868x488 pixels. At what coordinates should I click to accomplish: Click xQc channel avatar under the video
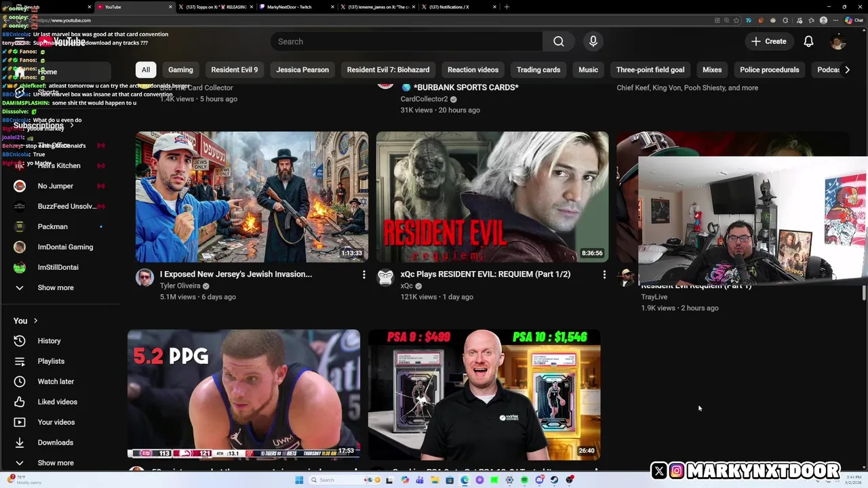[x=385, y=278]
